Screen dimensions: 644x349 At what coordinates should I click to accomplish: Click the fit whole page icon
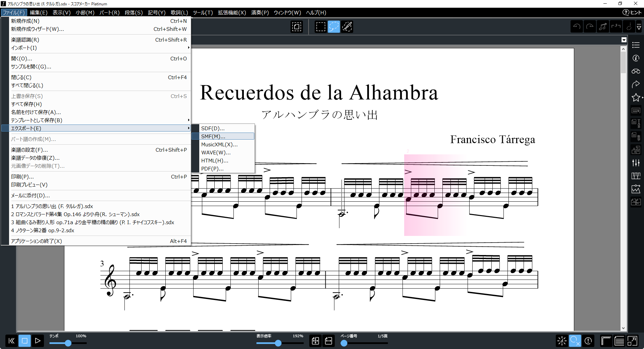[x=315, y=341]
